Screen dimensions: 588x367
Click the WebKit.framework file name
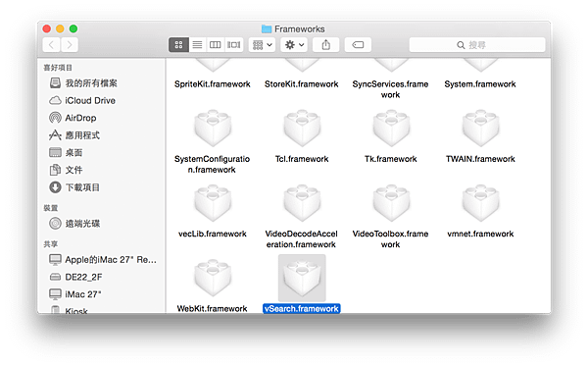pyautogui.click(x=213, y=309)
